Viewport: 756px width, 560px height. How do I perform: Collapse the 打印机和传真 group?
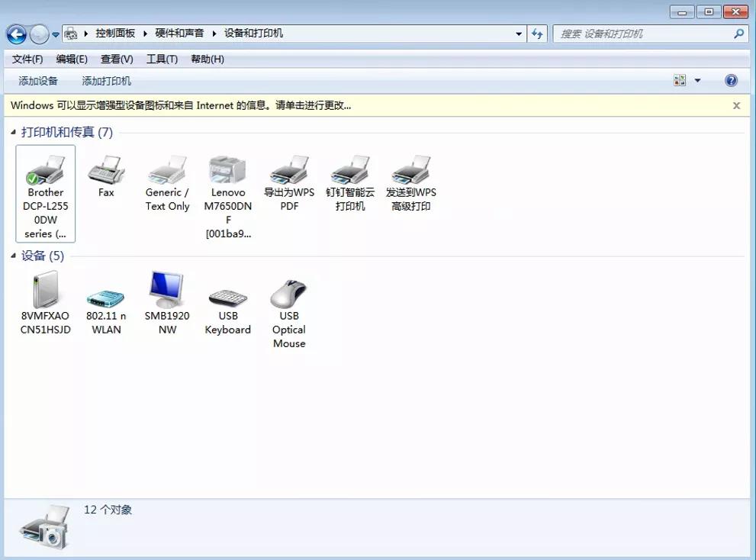[x=14, y=133]
